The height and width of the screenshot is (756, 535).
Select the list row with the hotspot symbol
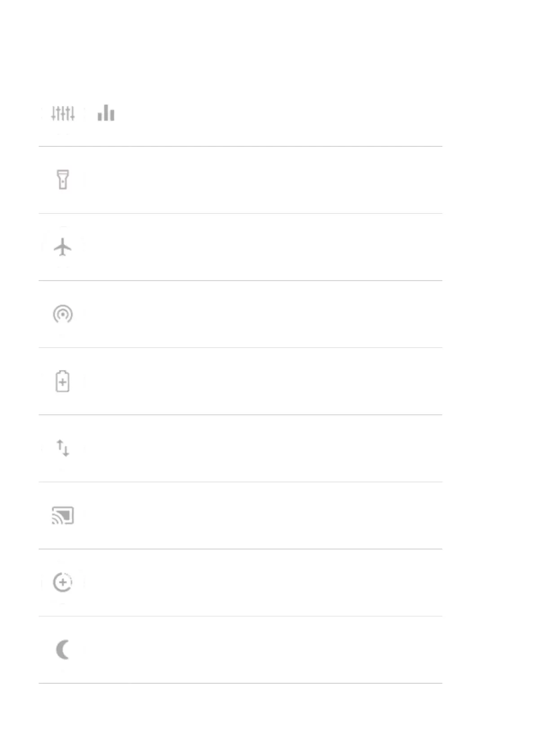click(x=240, y=314)
